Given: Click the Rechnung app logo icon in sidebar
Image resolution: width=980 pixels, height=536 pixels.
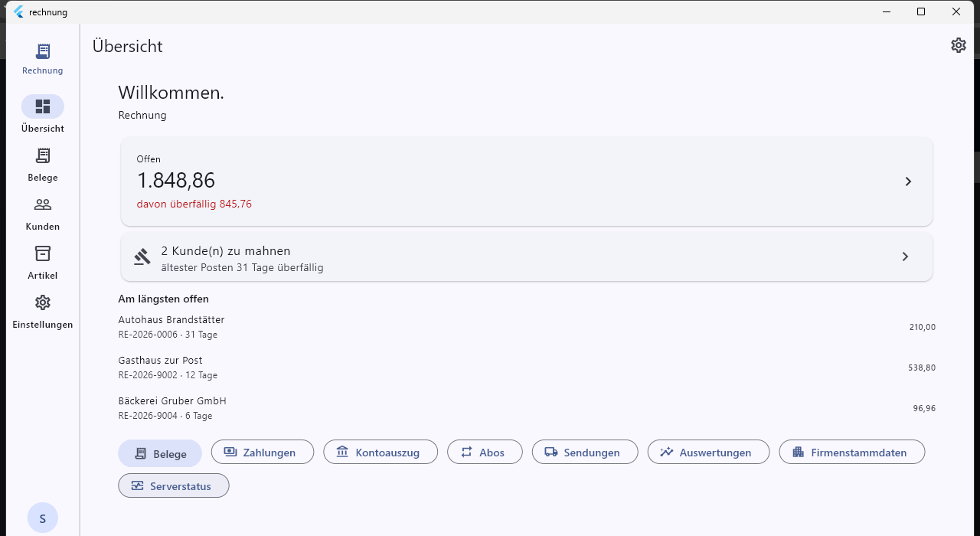Looking at the screenshot, I should (43, 51).
